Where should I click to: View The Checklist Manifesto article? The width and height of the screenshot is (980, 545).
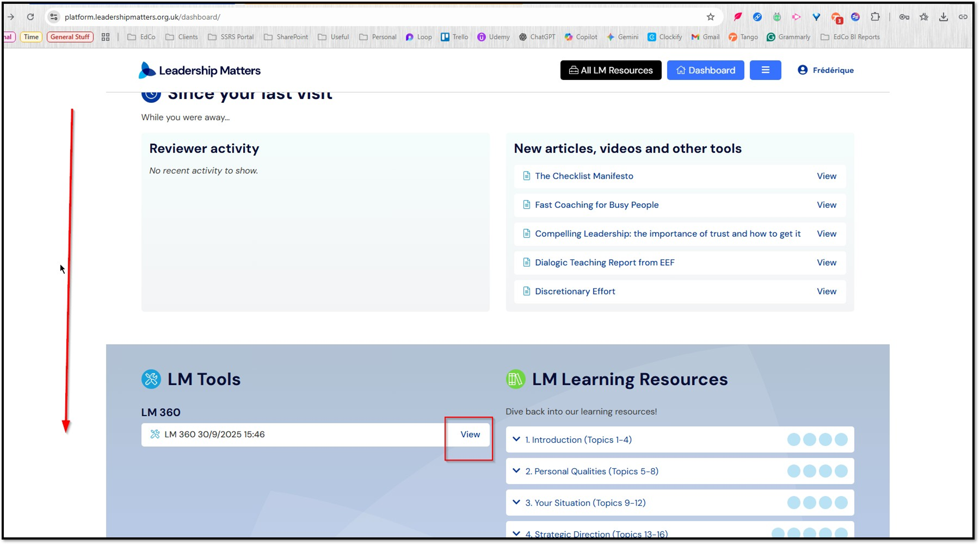tap(827, 176)
